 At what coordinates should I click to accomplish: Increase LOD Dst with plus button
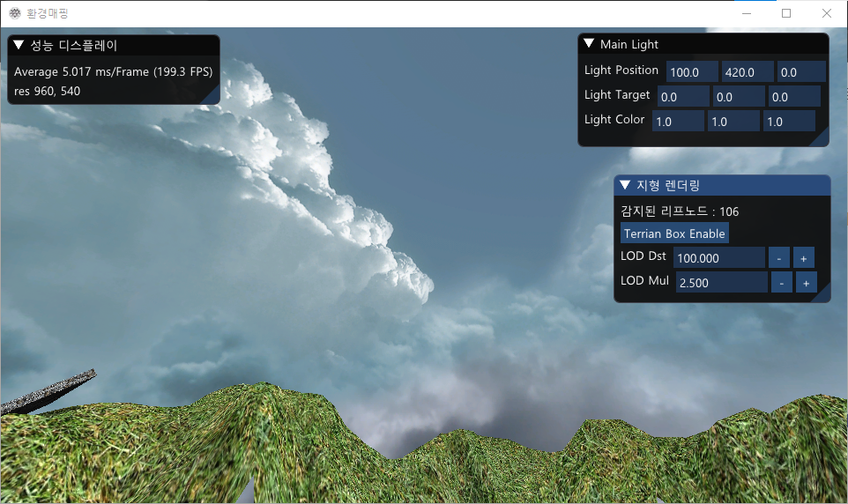pos(804,258)
